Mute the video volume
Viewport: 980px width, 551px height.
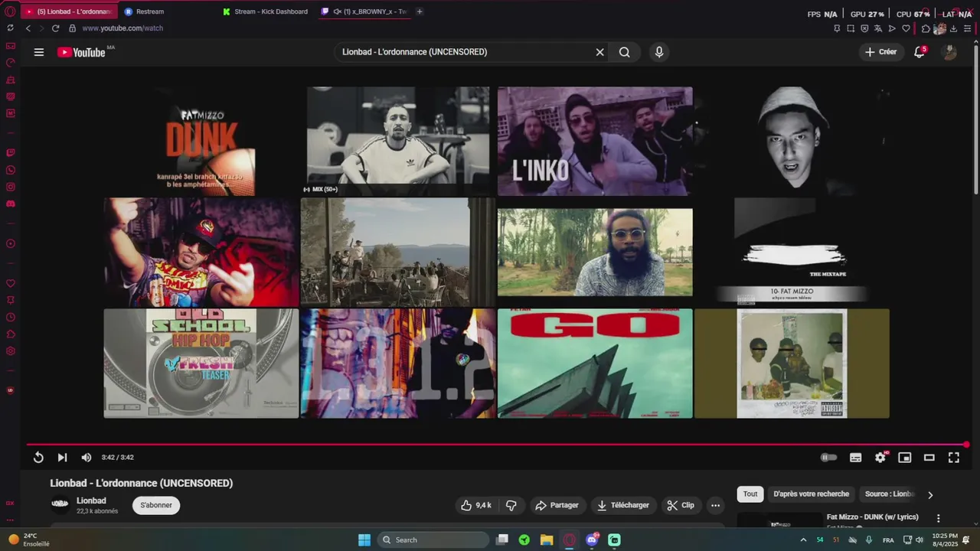87,458
